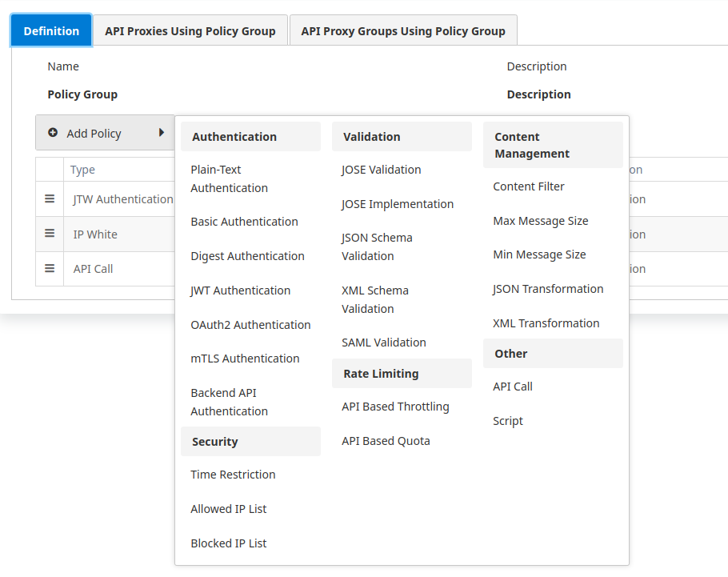Switch to API Proxies Using Policy Group tab
This screenshot has width=728, height=577.
190,30
